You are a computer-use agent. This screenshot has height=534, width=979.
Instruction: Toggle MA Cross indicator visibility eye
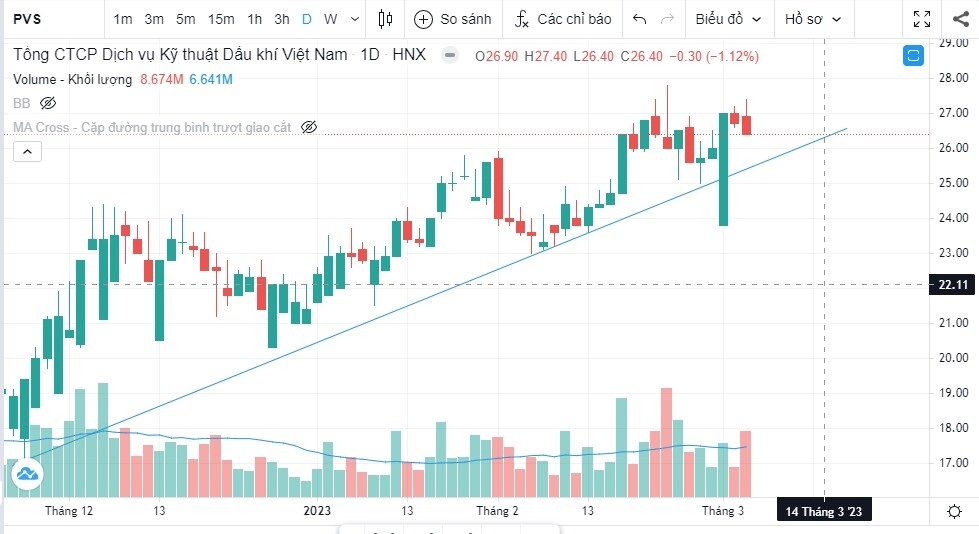309,127
